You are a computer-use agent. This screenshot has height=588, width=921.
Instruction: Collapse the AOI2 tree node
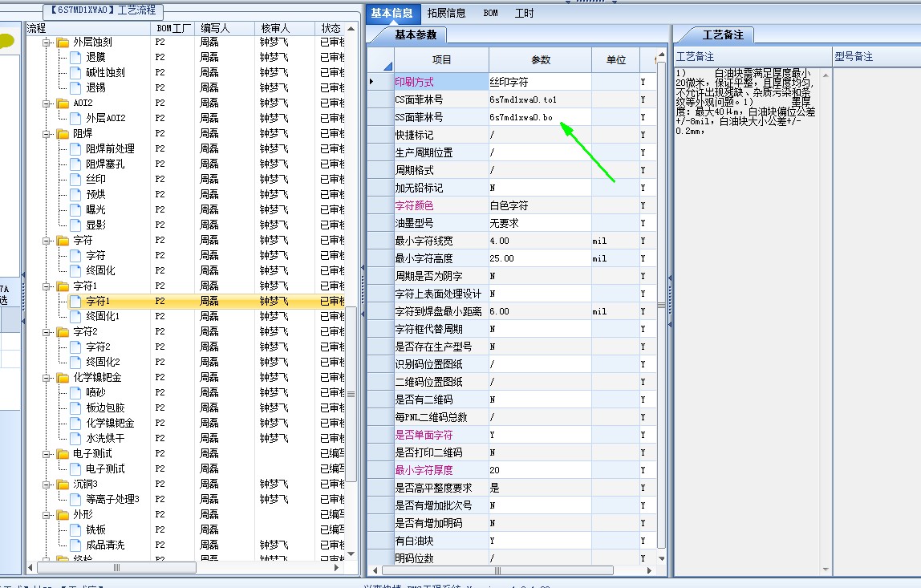pos(47,103)
